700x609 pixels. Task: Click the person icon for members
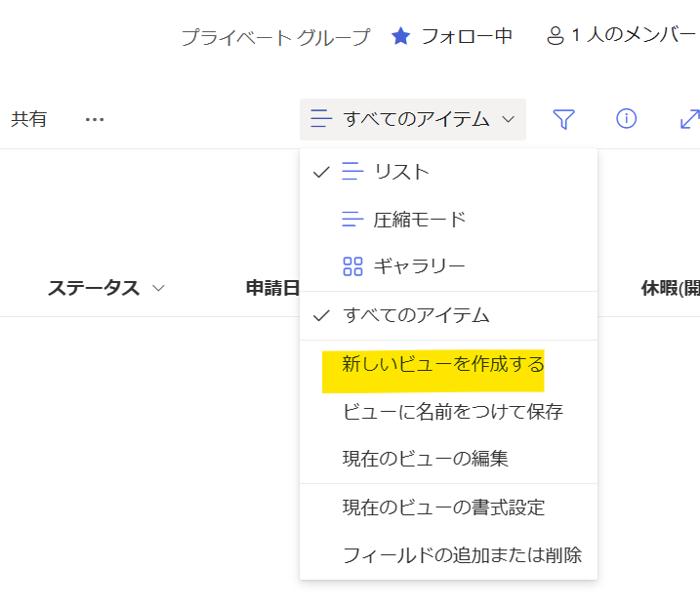tap(556, 36)
